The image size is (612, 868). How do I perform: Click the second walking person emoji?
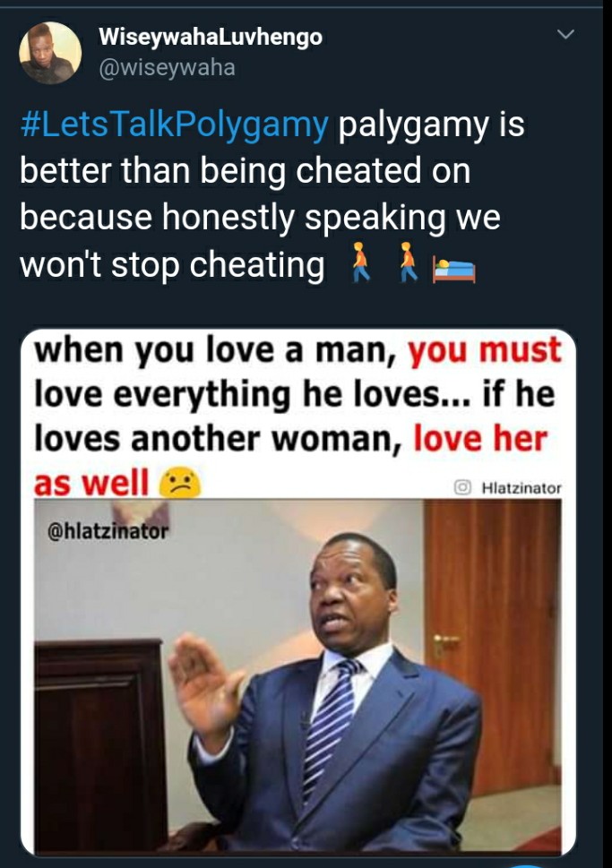408,262
